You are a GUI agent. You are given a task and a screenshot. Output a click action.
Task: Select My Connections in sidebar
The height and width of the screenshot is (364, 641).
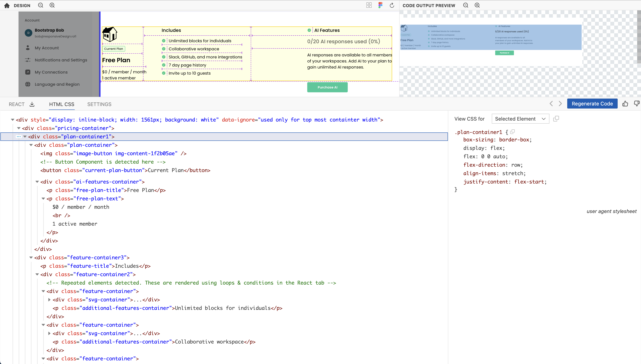[51, 72]
